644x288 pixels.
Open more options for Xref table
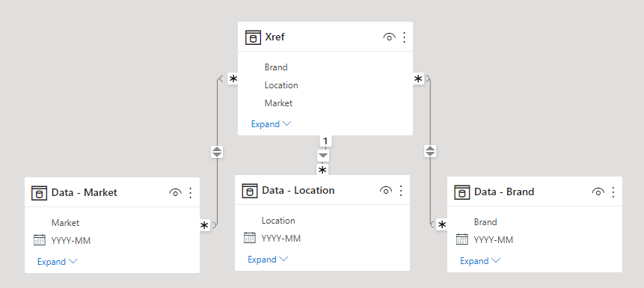[x=404, y=37]
